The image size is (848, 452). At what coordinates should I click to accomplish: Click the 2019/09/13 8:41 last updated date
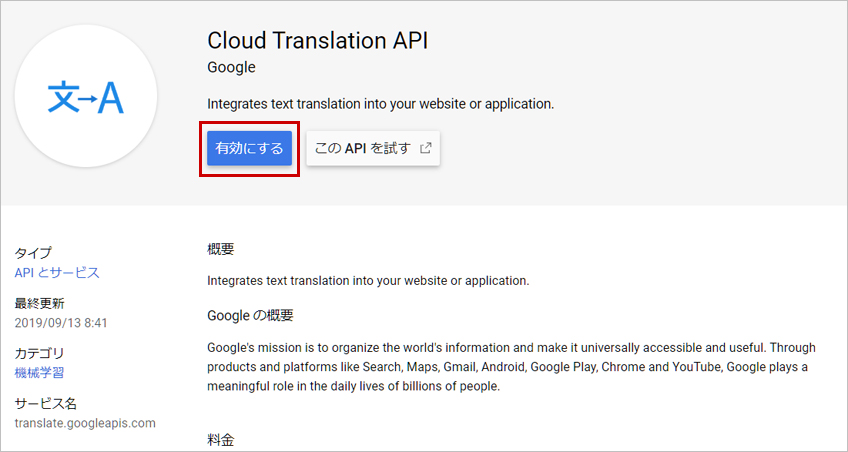[61, 323]
